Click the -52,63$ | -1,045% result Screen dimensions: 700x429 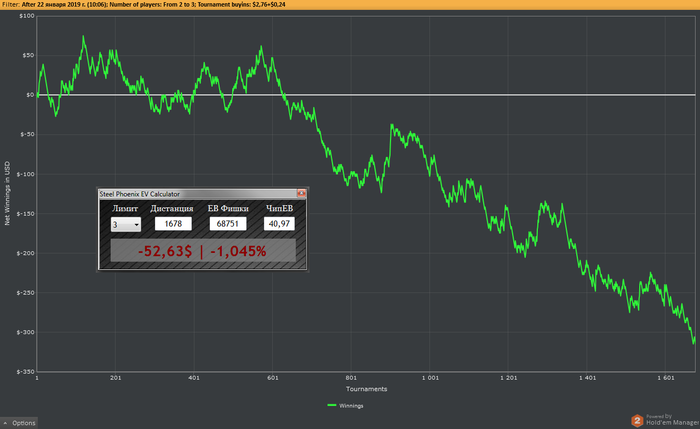[x=203, y=251]
